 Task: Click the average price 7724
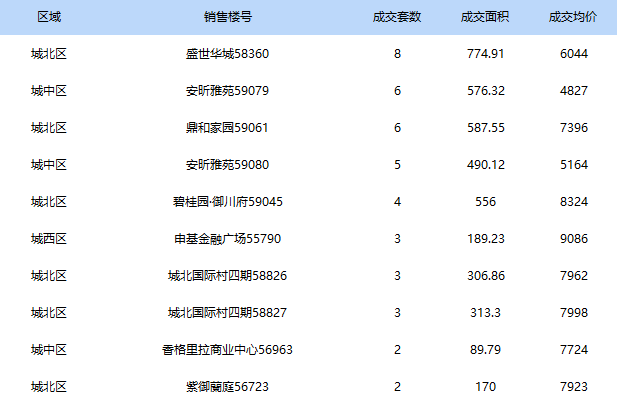(574, 350)
